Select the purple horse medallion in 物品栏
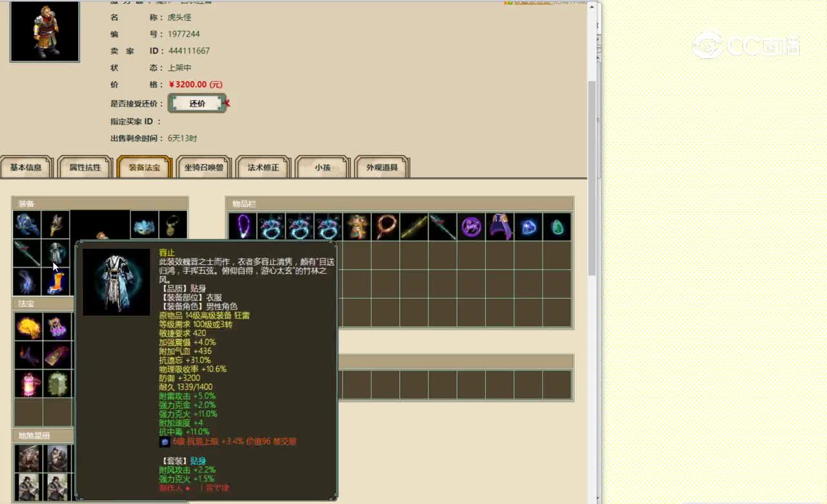Image resolution: width=827 pixels, height=504 pixels. click(471, 227)
